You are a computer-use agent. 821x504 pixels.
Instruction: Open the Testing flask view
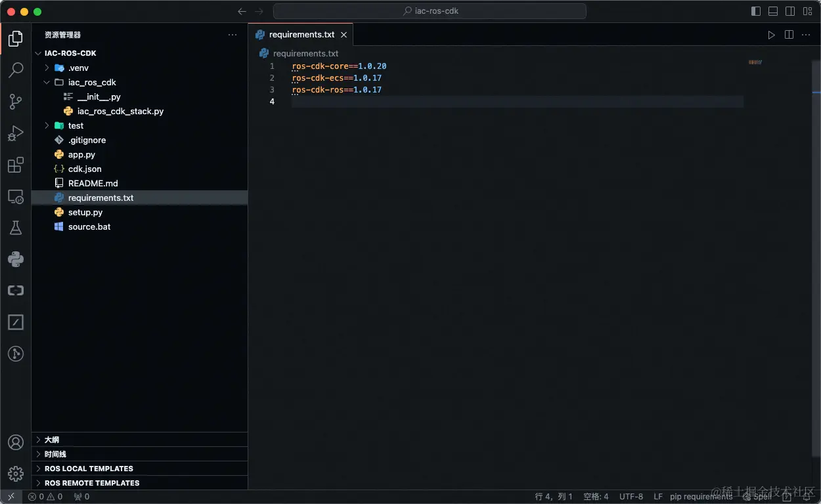coord(16,228)
